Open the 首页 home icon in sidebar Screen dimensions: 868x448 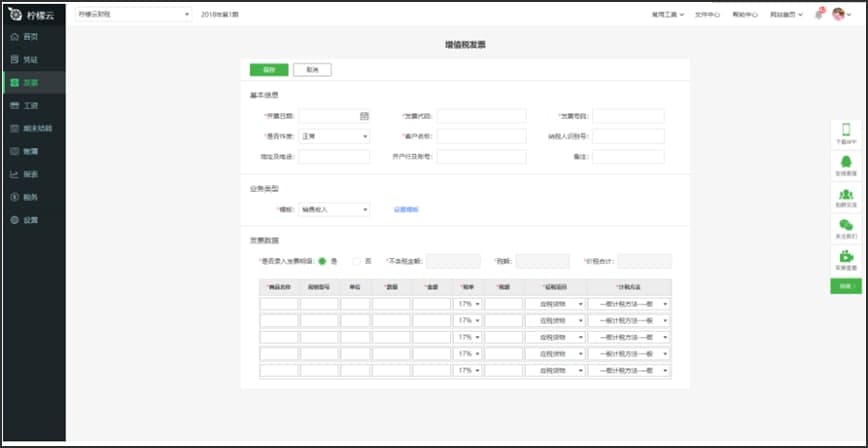[14, 37]
